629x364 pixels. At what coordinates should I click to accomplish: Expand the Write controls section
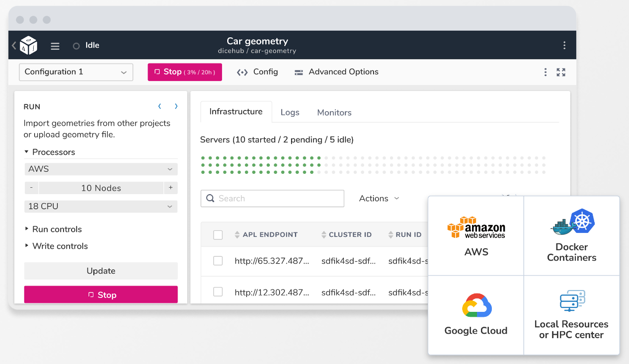(x=56, y=246)
